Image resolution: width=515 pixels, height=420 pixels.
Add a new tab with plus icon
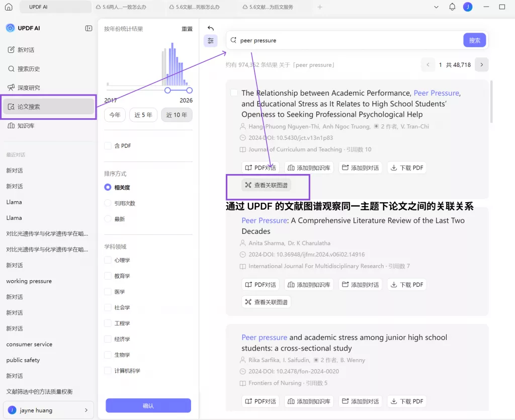coord(320,7)
